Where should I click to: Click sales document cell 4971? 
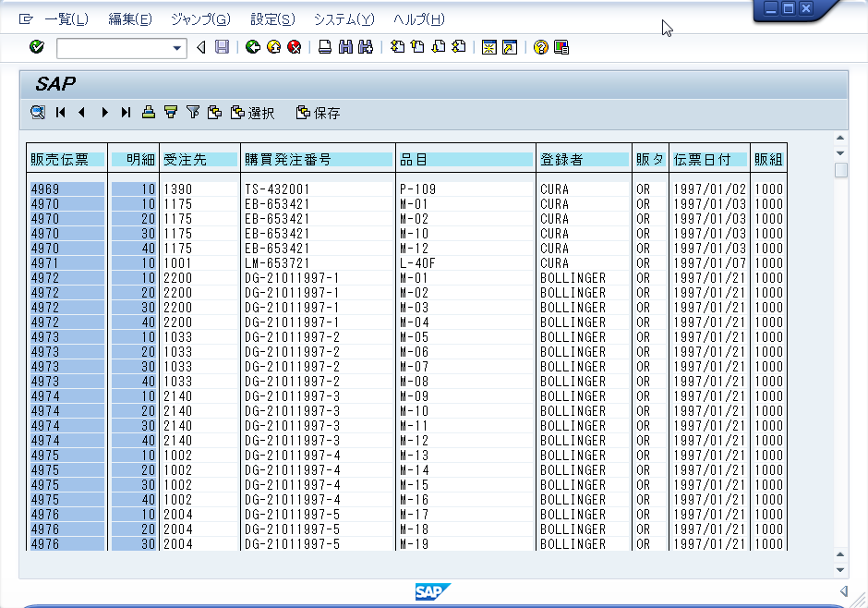tap(67, 263)
